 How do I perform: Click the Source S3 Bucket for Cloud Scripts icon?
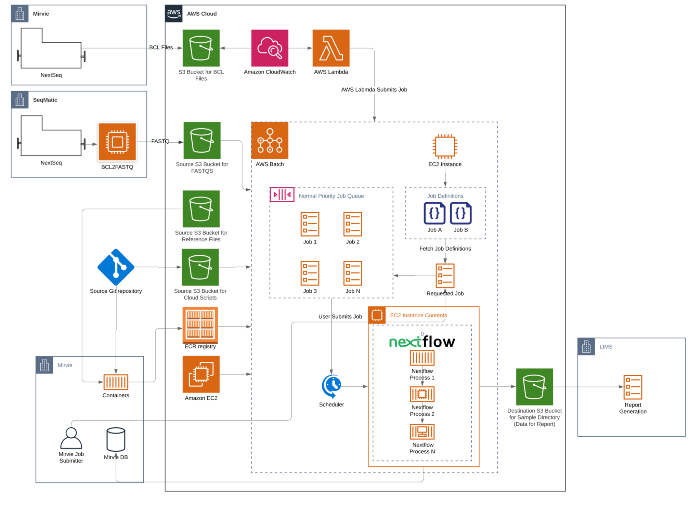(200, 267)
